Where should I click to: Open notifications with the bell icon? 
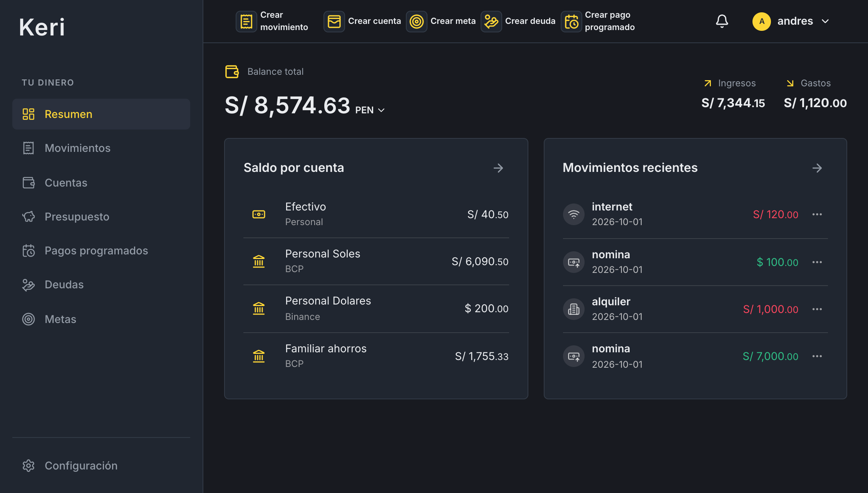[x=722, y=21]
